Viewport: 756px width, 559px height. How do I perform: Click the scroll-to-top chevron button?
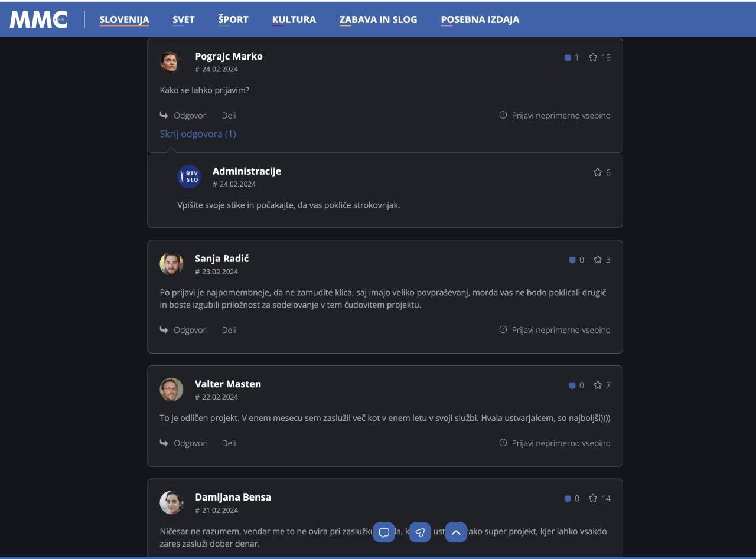pyautogui.click(x=456, y=532)
